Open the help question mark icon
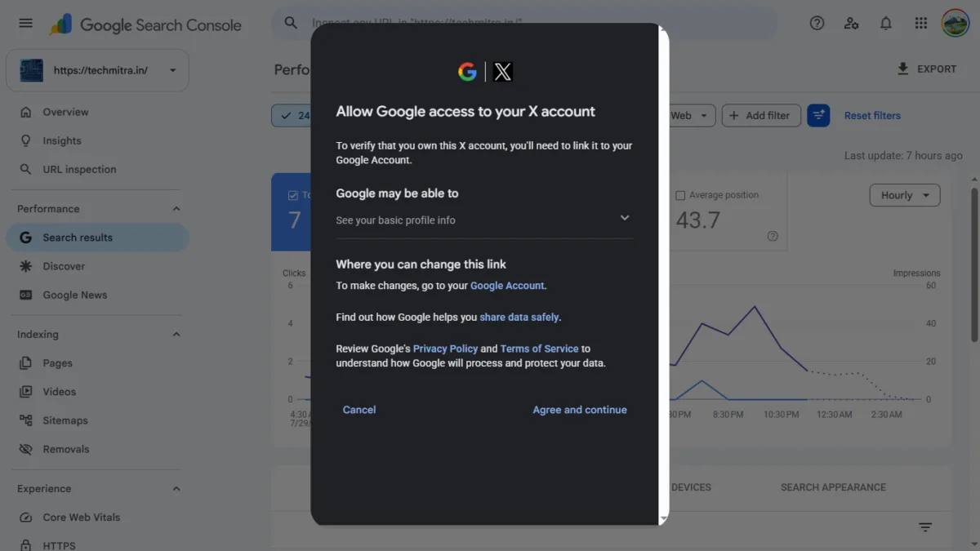The image size is (980, 551). point(817,23)
